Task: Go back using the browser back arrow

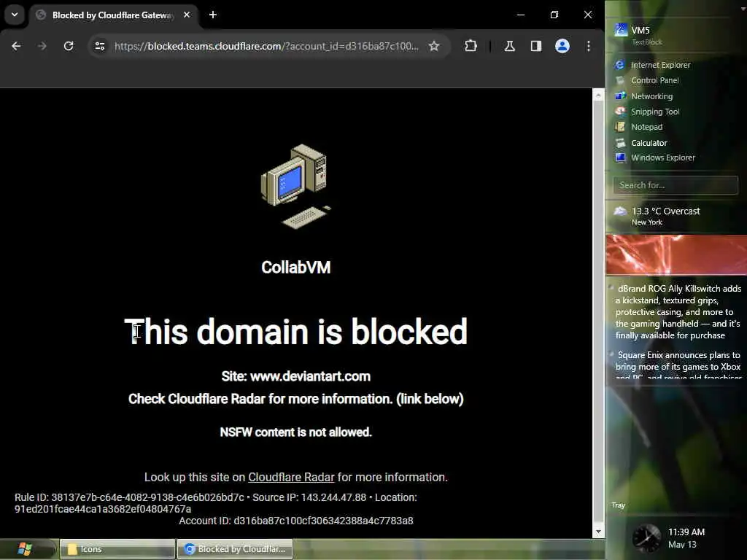Action: (x=16, y=46)
